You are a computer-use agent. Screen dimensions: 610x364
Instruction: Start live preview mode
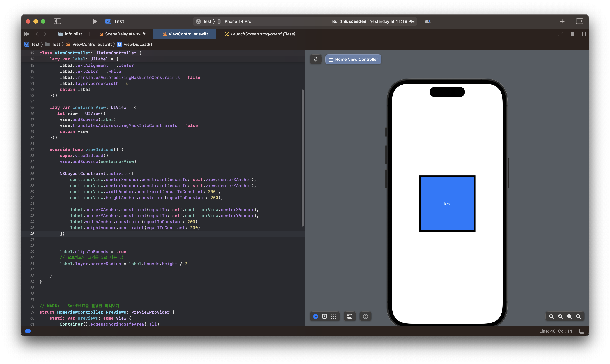pos(316,316)
